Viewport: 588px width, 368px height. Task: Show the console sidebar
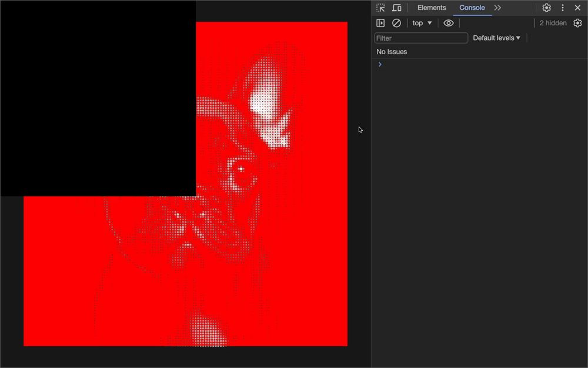click(380, 24)
